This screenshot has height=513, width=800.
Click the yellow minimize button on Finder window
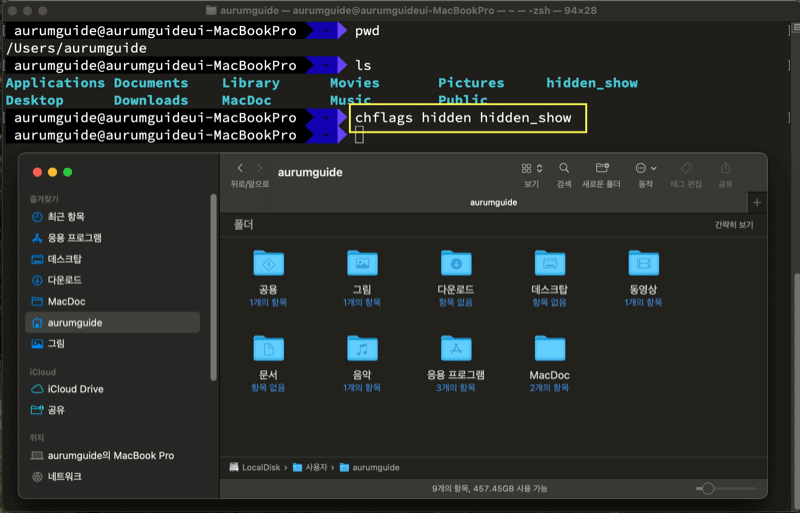[x=52, y=173]
